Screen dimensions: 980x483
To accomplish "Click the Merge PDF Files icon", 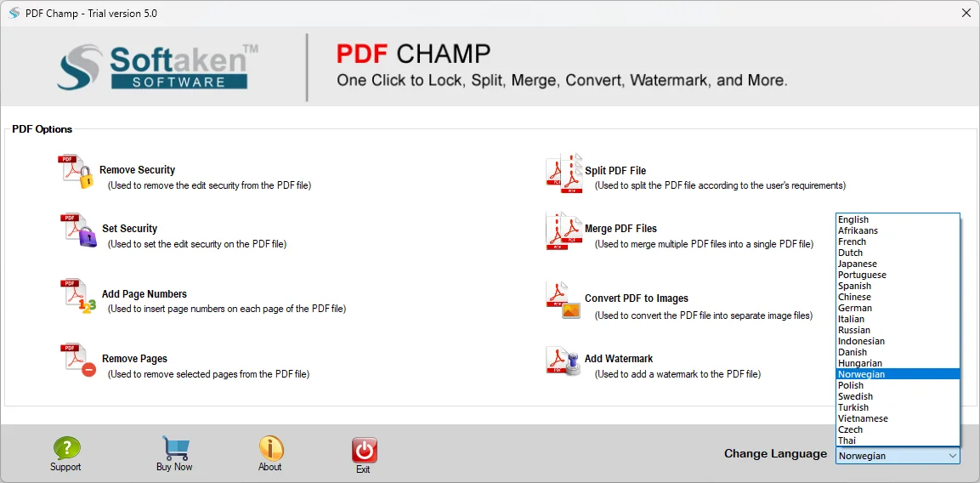I will [x=564, y=230].
